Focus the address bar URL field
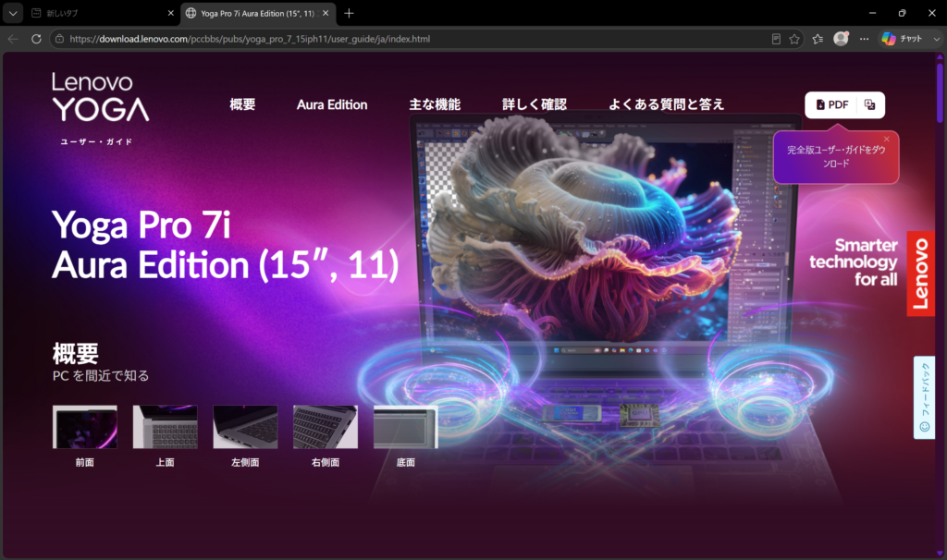 417,39
